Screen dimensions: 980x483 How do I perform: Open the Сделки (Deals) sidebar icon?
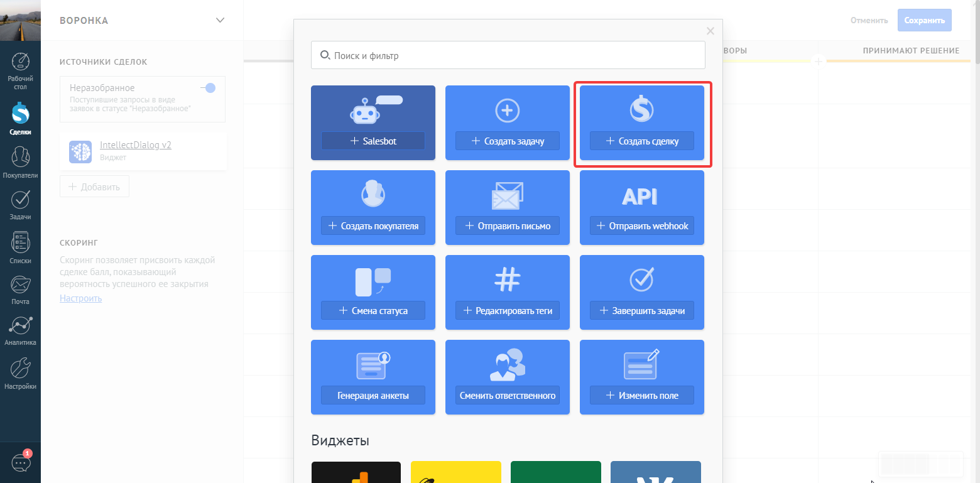tap(20, 119)
